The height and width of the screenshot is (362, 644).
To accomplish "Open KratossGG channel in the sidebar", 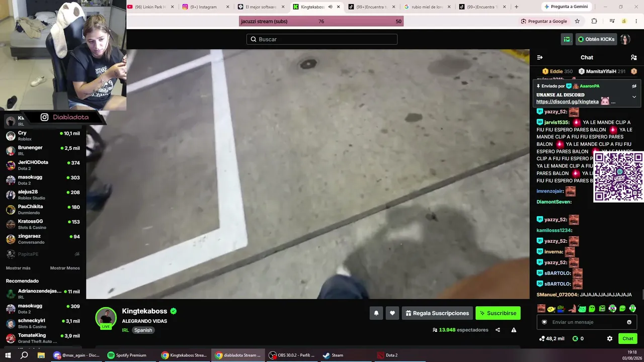I will coord(43,224).
